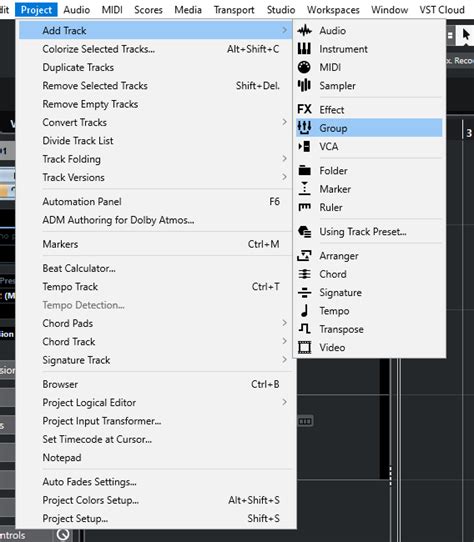Expand the Chord Track submenu arrow

click(284, 341)
